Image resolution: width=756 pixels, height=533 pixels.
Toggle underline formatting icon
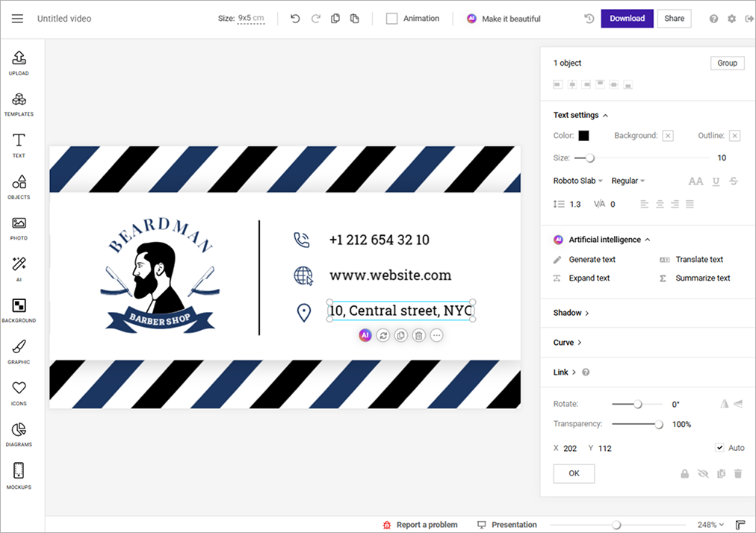pyautogui.click(x=716, y=181)
